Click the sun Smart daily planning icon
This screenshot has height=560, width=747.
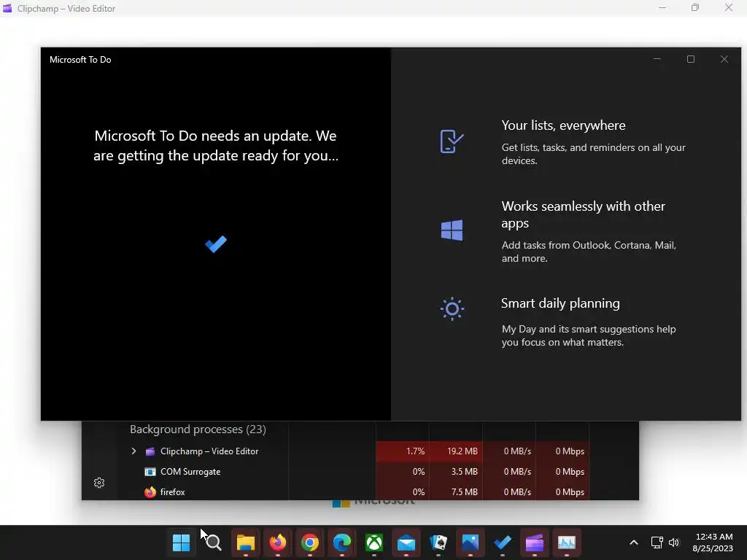tap(452, 309)
